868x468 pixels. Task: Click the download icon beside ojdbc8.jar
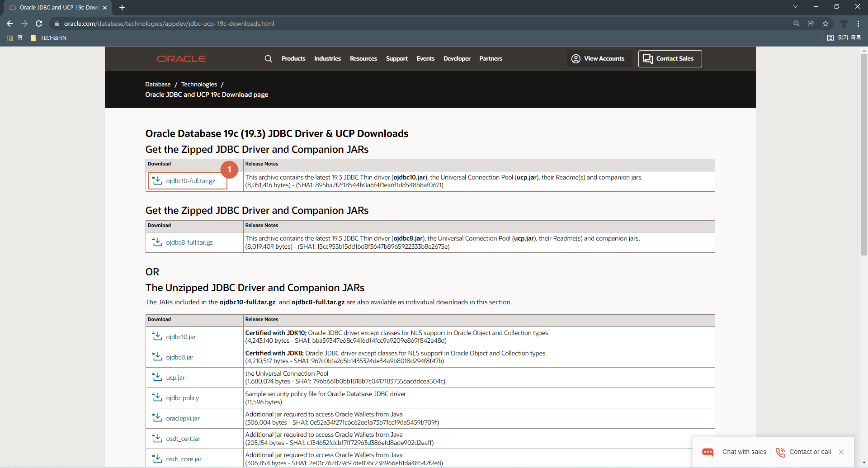157,357
